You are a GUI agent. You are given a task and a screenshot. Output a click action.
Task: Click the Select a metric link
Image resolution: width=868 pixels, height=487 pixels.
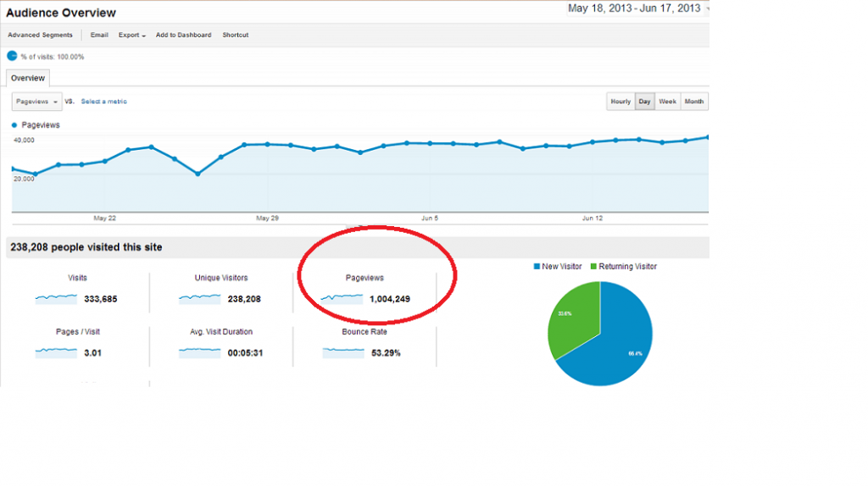point(104,102)
